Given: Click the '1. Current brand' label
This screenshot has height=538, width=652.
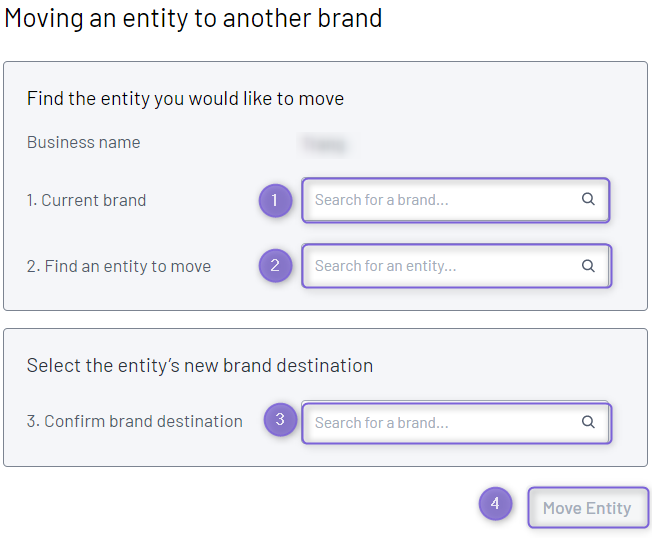Looking at the screenshot, I should [x=86, y=200].
